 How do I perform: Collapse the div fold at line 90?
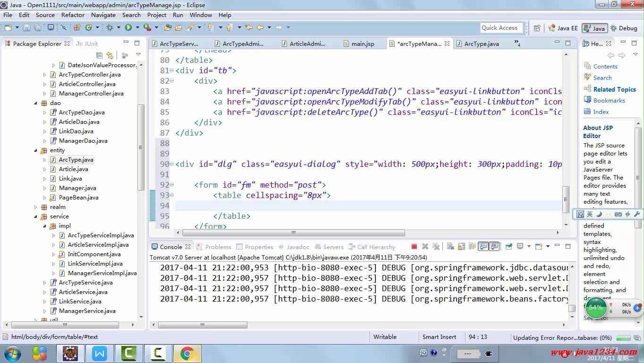[x=171, y=164]
